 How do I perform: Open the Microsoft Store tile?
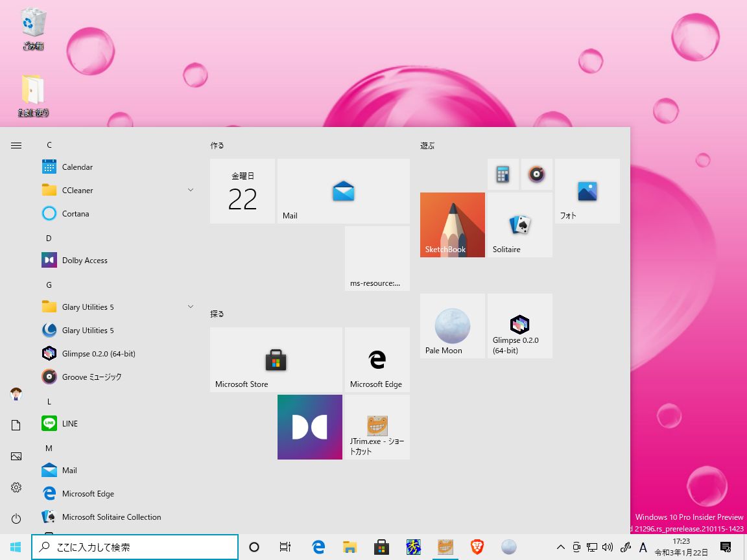click(276, 360)
